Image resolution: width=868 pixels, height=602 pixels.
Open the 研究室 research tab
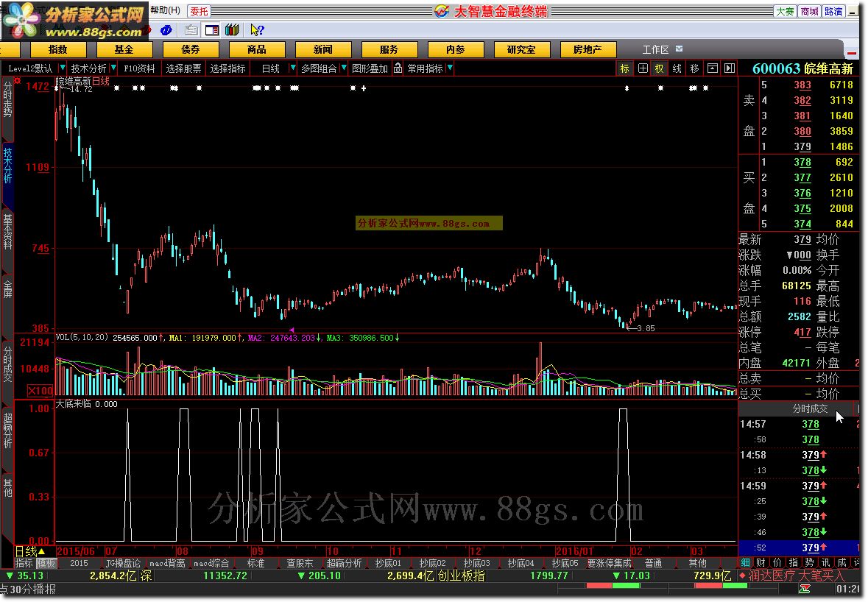pyautogui.click(x=521, y=49)
